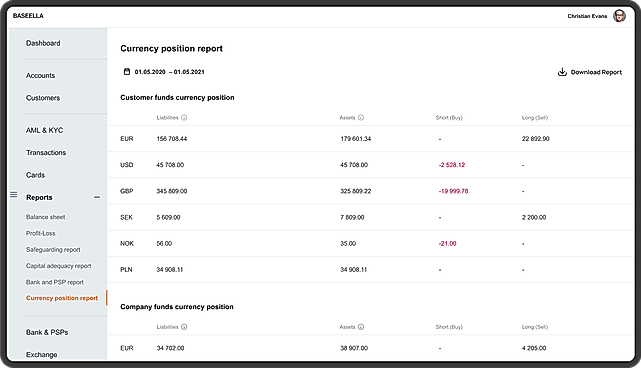Open the Balance sheet report
This screenshot has width=641, height=368.
45,217
